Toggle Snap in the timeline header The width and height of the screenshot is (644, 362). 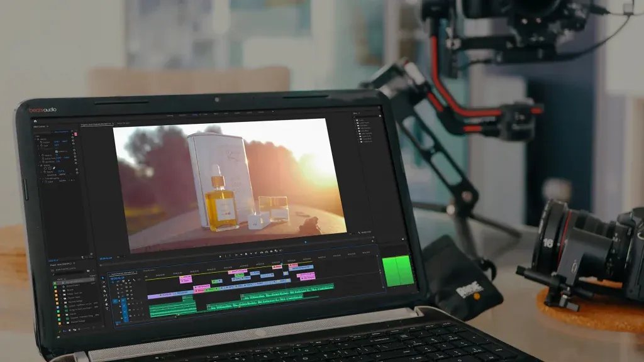pyautogui.click(x=118, y=281)
